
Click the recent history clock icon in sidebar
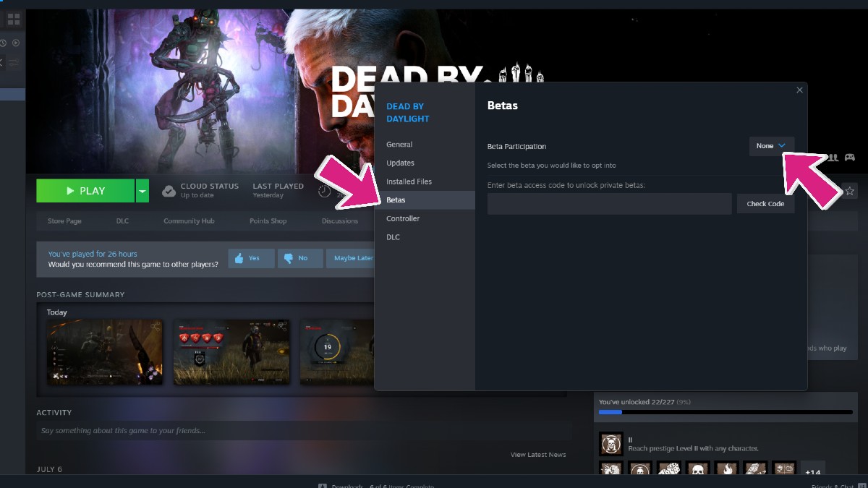point(3,43)
